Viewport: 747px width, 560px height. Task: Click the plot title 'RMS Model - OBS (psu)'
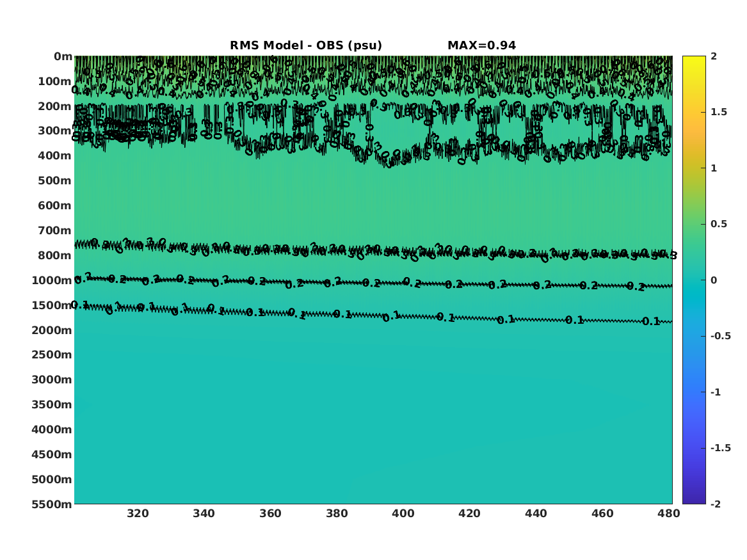[306, 45]
